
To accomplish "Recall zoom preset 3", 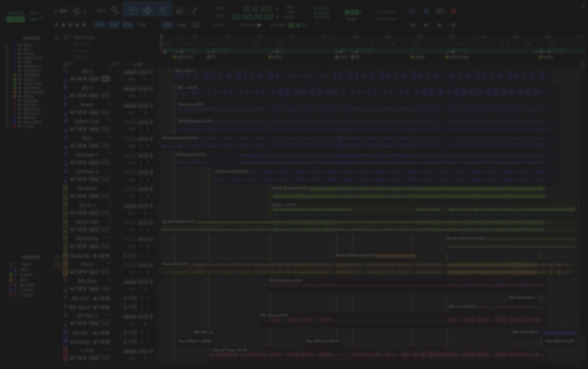I will coord(70,25).
